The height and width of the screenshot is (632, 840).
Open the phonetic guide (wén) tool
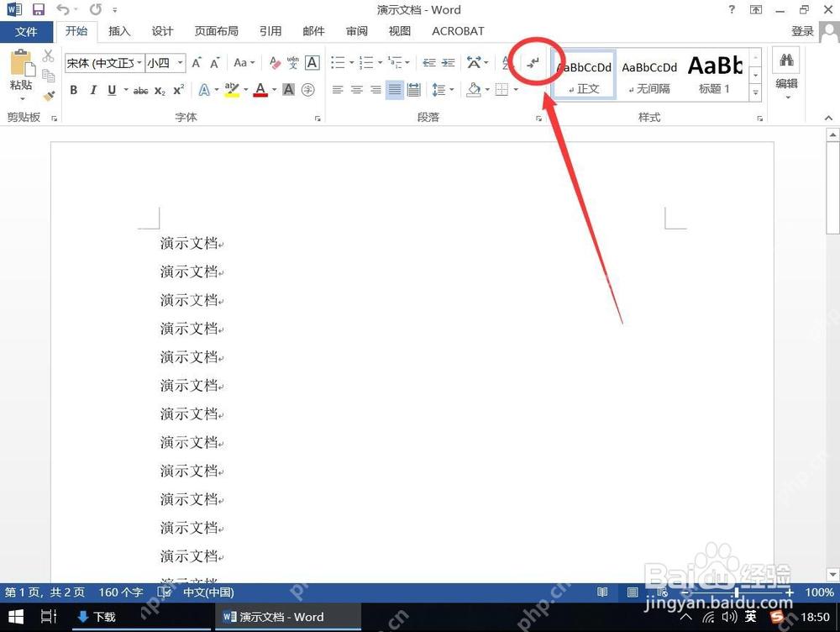click(293, 63)
